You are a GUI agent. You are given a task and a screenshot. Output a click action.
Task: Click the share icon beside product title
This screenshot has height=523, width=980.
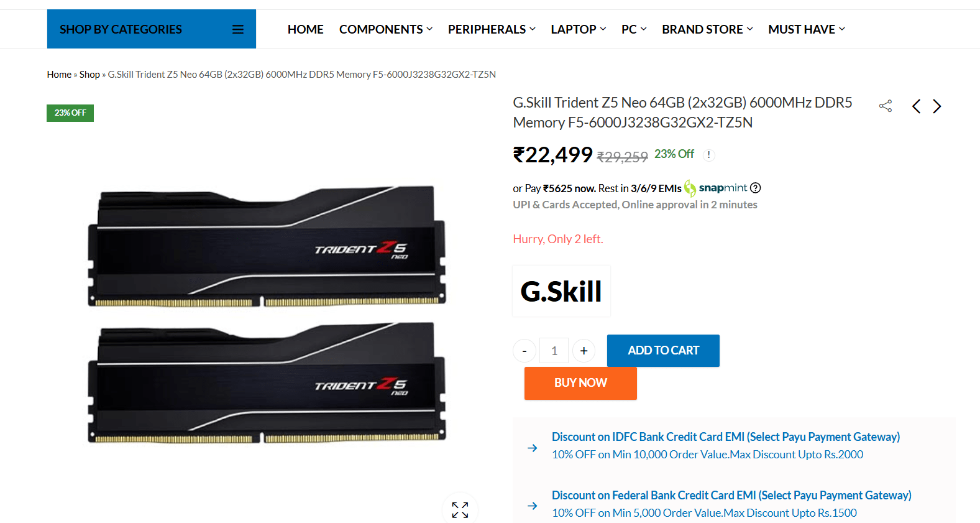pyautogui.click(x=886, y=106)
